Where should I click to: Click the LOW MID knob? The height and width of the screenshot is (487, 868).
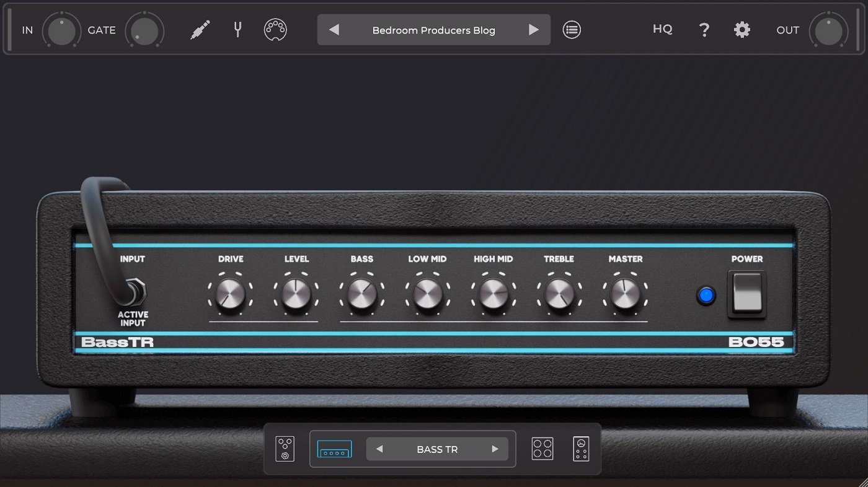click(428, 294)
